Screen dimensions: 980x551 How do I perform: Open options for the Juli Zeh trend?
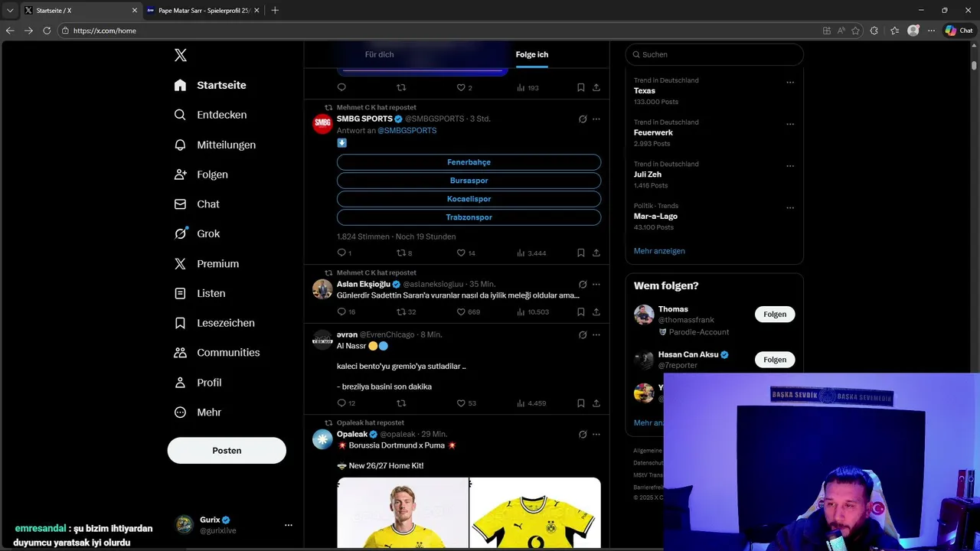pyautogui.click(x=790, y=165)
